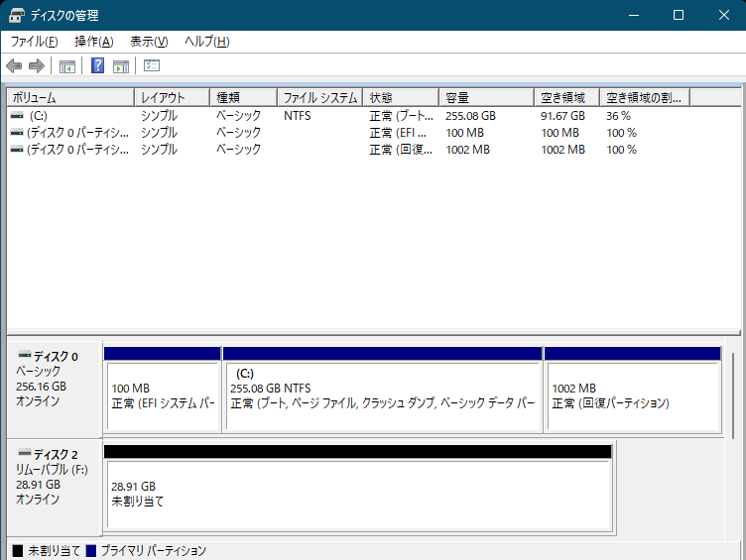Click the ファイル システム column header
This screenshot has width=746, height=560.
click(319, 98)
